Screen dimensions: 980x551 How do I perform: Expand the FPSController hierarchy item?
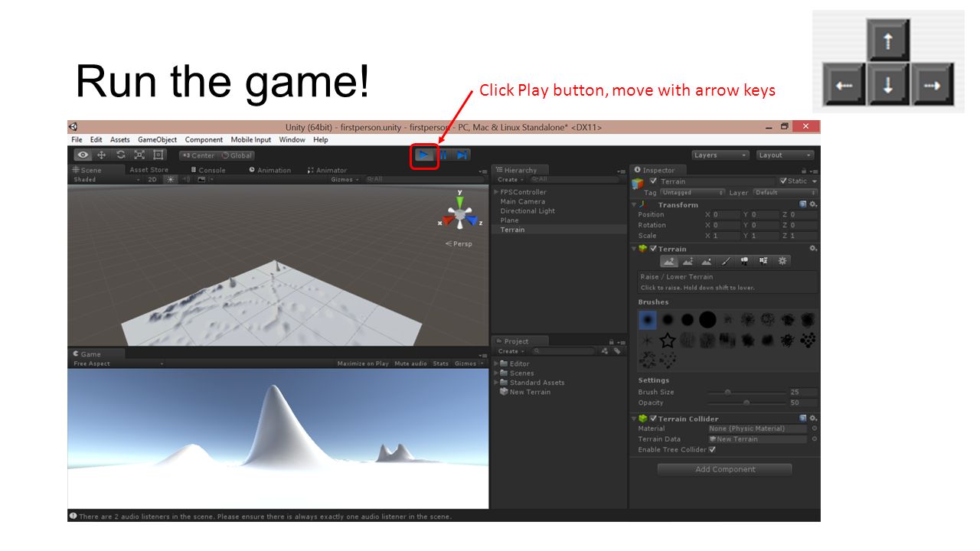point(497,192)
